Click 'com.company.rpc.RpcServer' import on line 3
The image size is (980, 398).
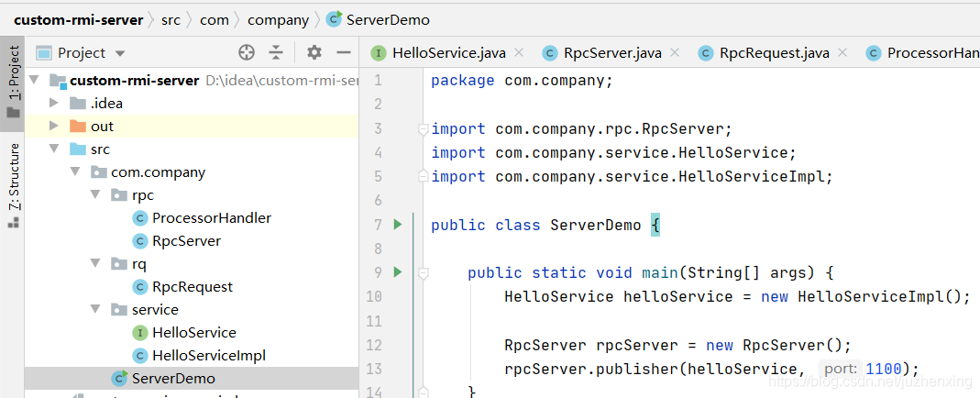(x=609, y=128)
